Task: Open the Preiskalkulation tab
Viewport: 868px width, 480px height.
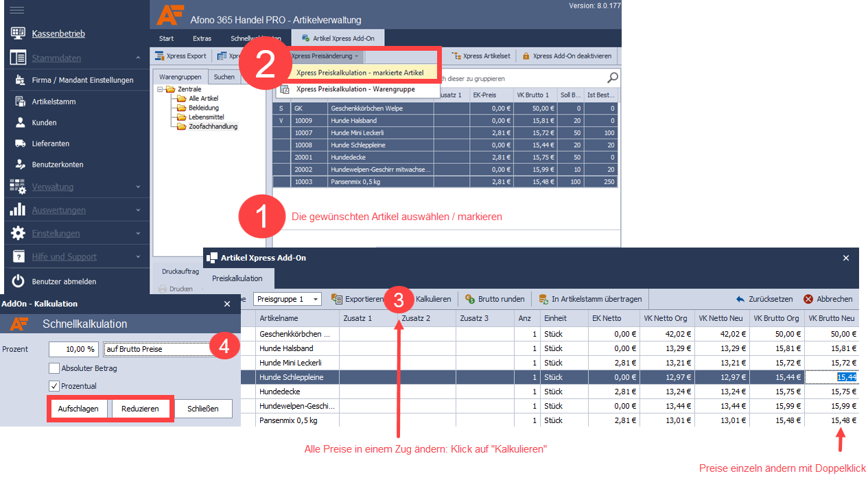Action: [x=237, y=278]
